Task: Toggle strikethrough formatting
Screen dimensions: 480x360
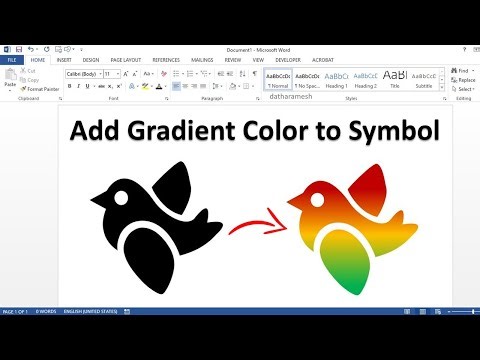Action: tap(102, 86)
